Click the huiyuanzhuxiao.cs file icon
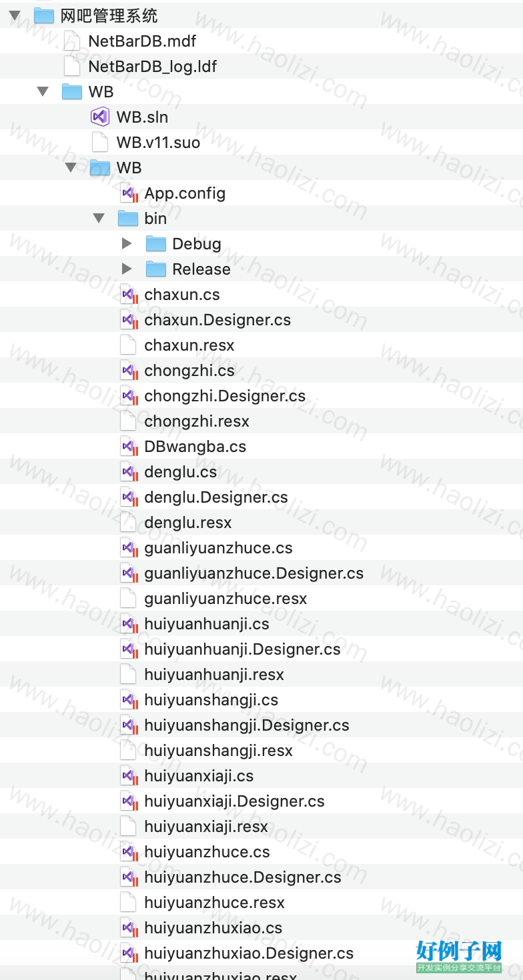Screen dimensions: 523x980 [x=129, y=928]
